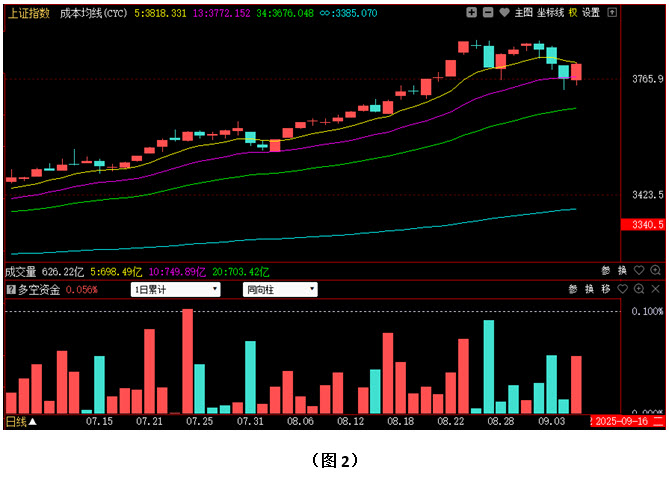Click the 多空资金 indicator label
Image resolution: width=669 pixels, height=480 pixels.
(x=39, y=290)
